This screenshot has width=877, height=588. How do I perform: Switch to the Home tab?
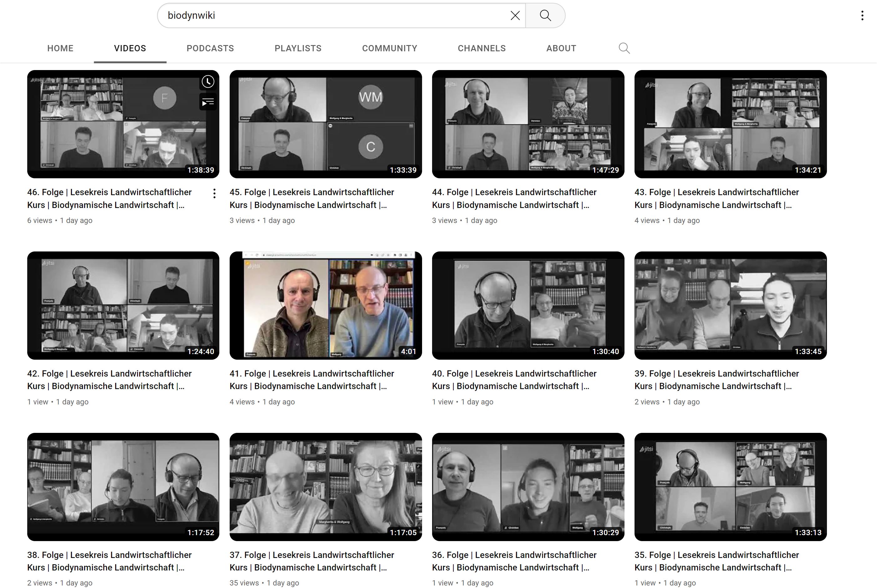(60, 48)
